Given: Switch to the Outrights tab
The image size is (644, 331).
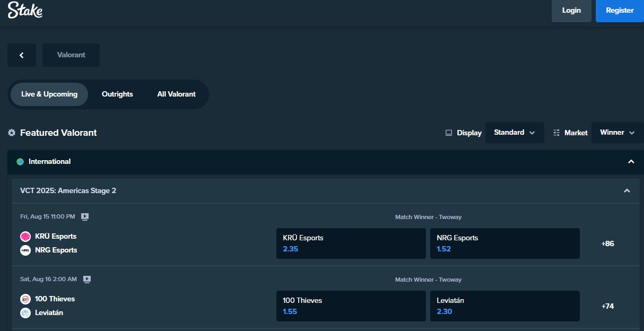Looking at the screenshot, I should (117, 94).
